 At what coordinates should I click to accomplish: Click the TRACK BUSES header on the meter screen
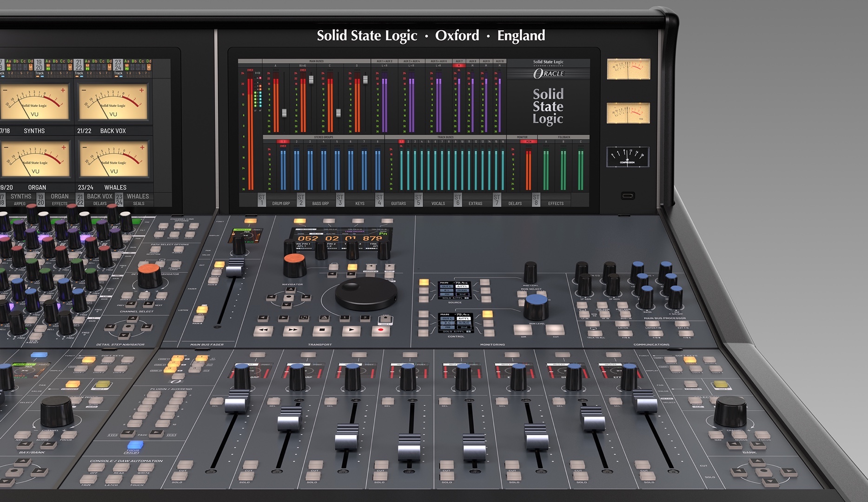pyautogui.click(x=445, y=138)
